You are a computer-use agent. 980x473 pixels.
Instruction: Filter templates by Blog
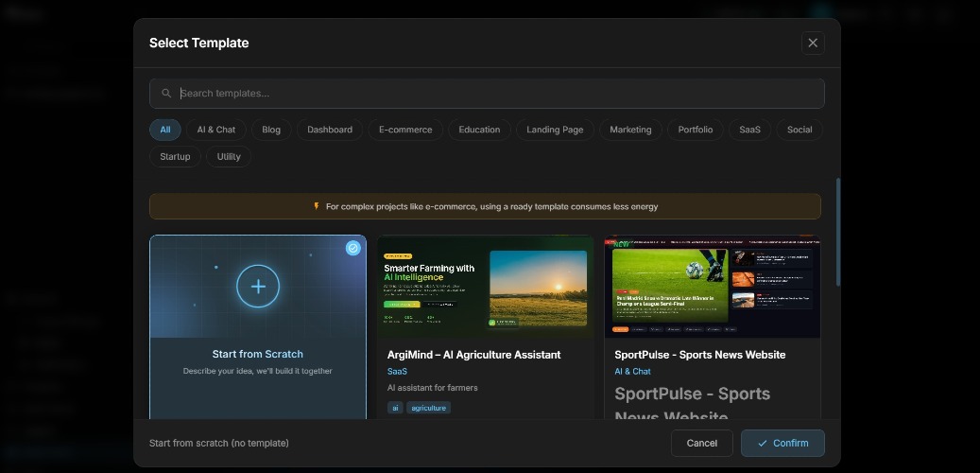tap(271, 130)
